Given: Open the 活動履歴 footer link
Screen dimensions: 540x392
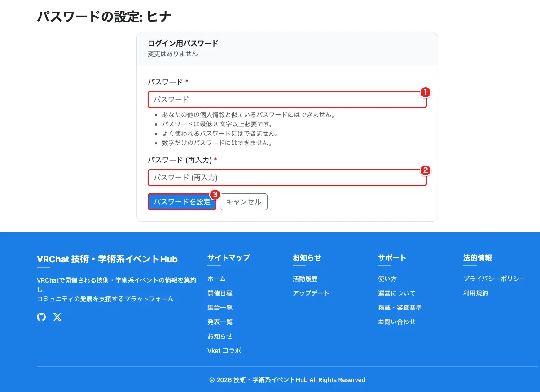Looking at the screenshot, I should [x=305, y=279].
